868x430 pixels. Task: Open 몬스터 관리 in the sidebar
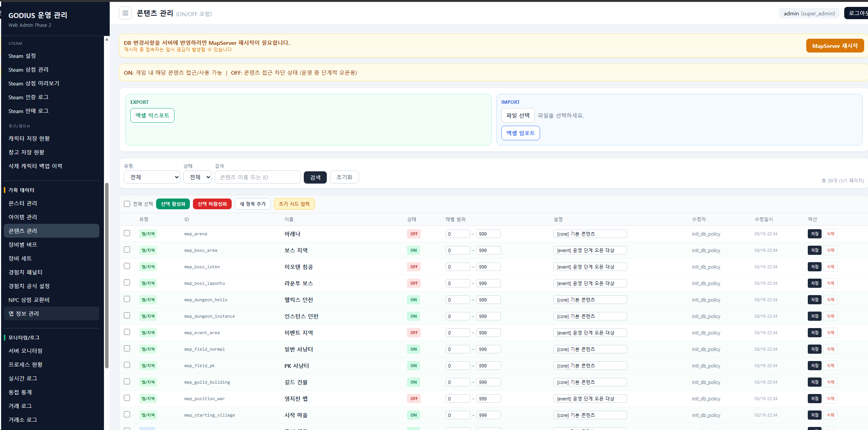[23, 203]
